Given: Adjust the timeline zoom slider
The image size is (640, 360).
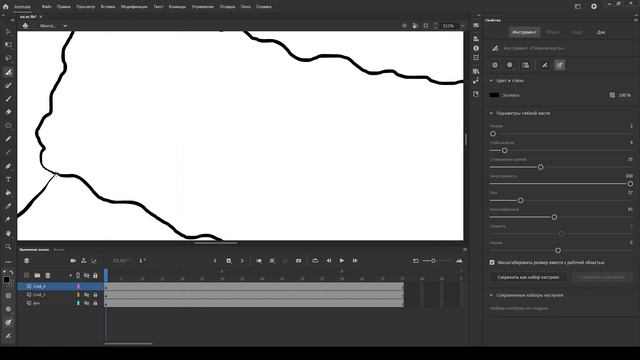Looking at the screenshot, I should coord(433,261).
